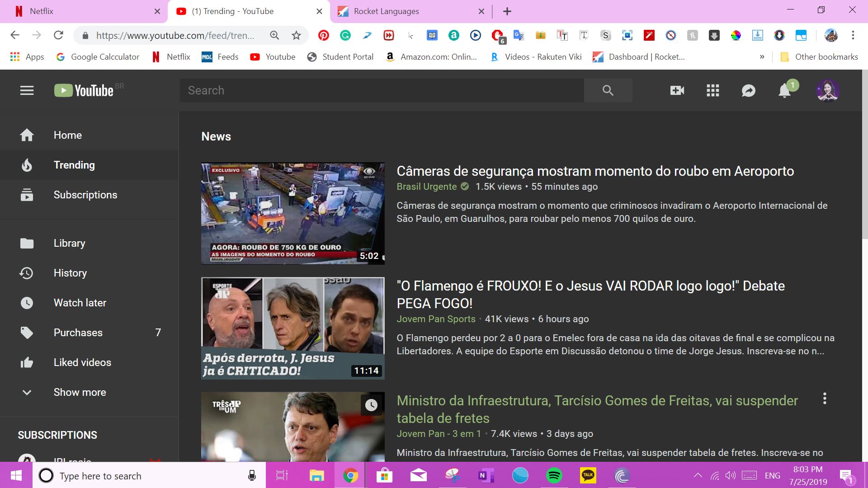
Task: Click the YouTube logo
Action: [84, 90]
